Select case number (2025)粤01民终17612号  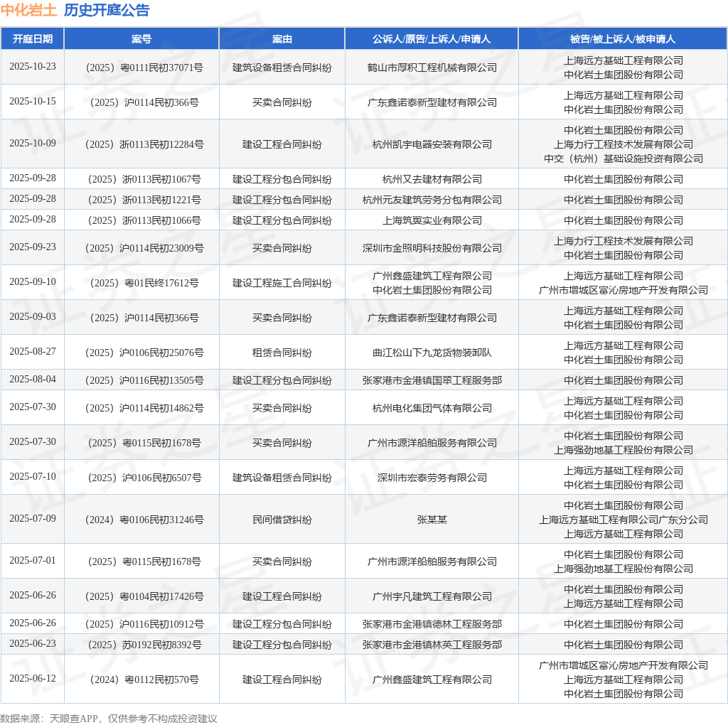point(144,283)
